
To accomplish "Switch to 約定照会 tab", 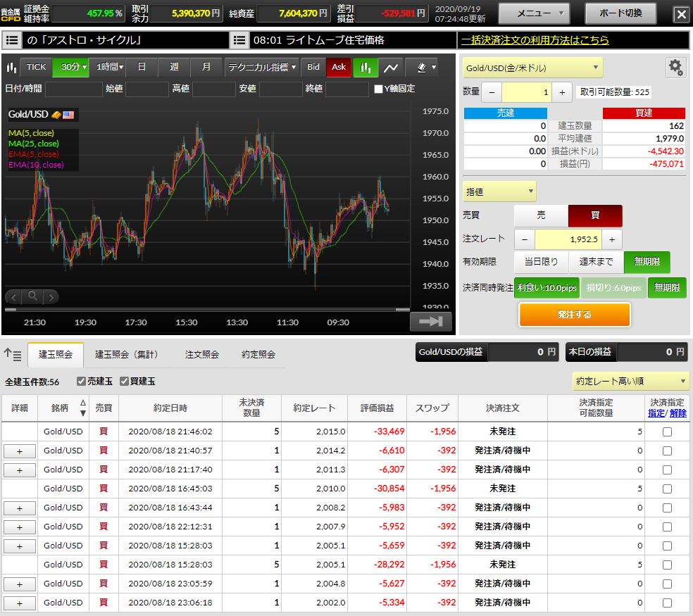I will pos(258,354).
